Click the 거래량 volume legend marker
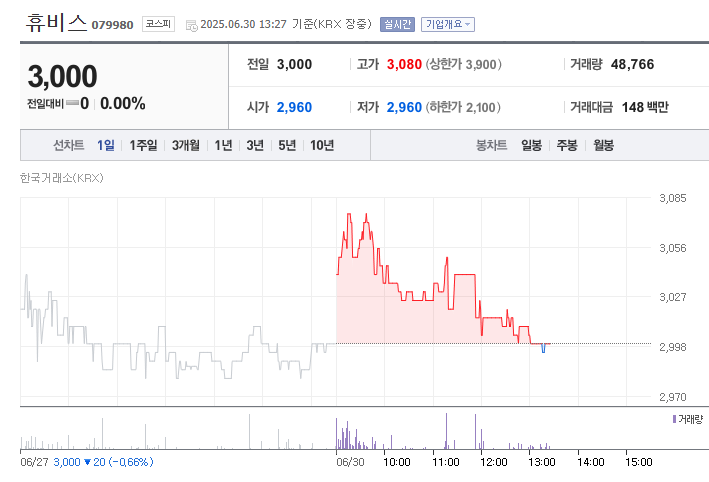 [x=674, y=419]
